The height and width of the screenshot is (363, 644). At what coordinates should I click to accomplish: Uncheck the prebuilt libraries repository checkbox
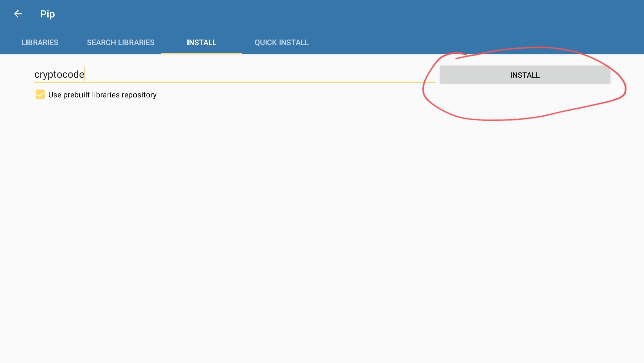click(40, 95)
